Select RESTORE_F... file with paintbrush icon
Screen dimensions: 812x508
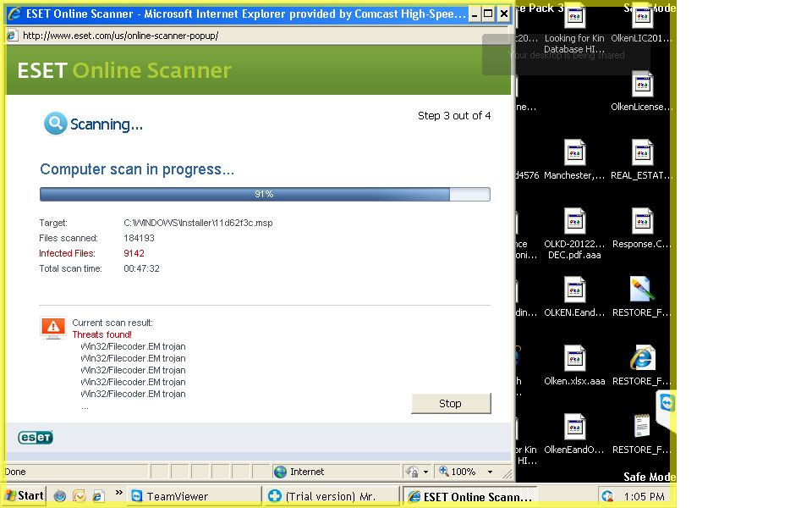642,298
